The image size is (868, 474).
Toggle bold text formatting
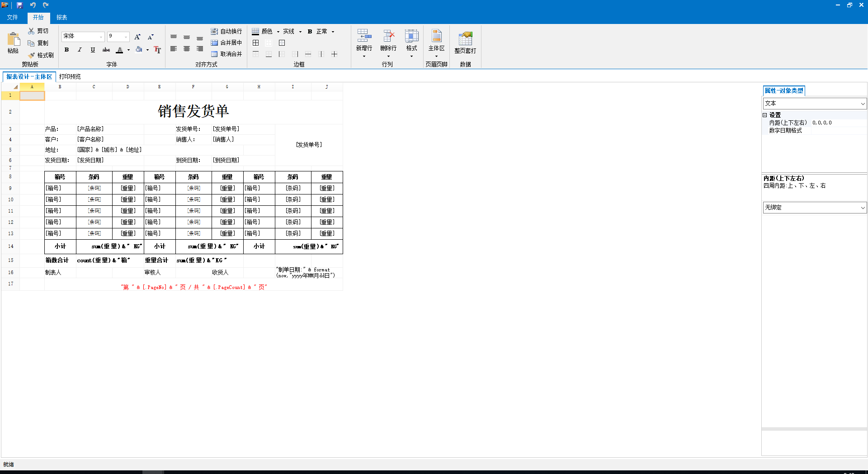[66, 50]
